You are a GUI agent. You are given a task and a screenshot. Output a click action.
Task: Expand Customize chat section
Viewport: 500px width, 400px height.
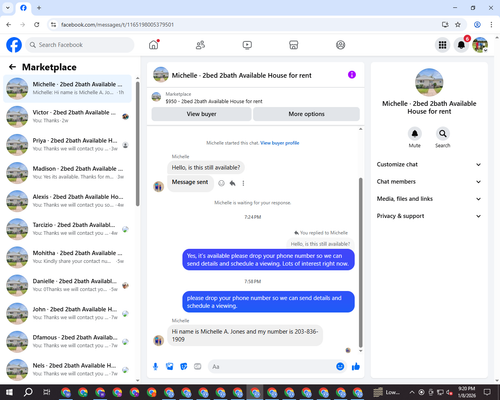pyautogui.click(x=429, y=164)
